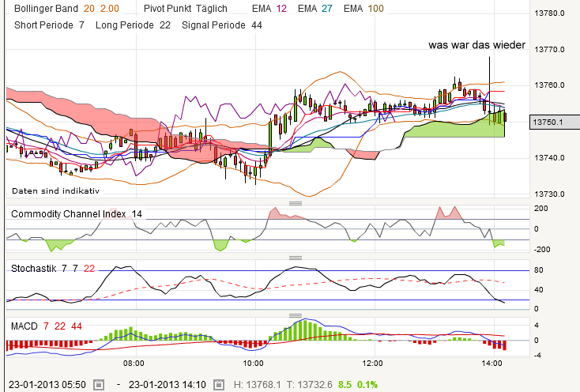Click the current price tag 13750.1
The width and height of the screenshot is (580, 392).
click(555, 122)
